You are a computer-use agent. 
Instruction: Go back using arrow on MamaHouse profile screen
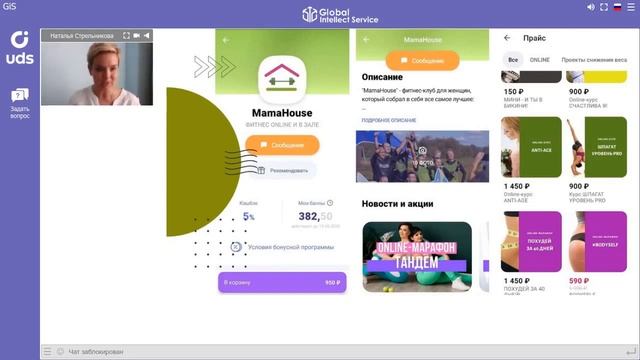pos(226,40)
